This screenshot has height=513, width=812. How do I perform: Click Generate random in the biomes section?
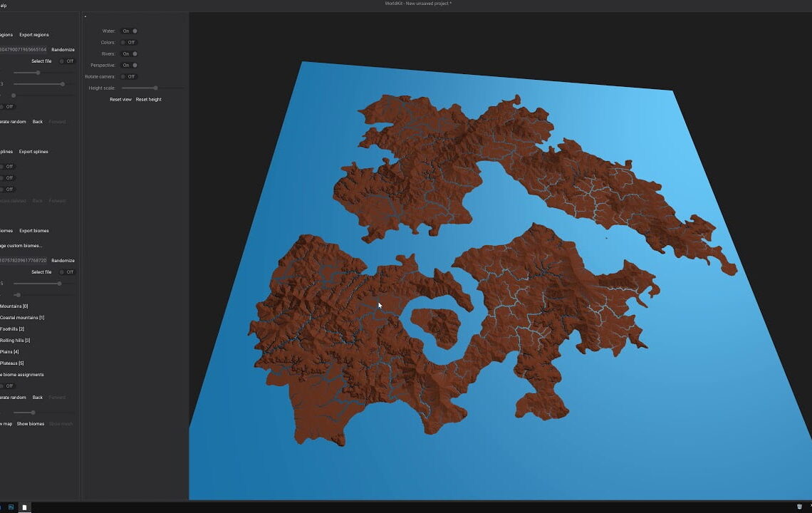(11, 397)
